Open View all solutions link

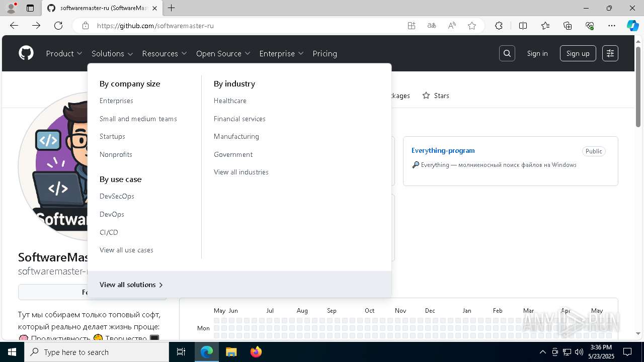pos(131,285)
